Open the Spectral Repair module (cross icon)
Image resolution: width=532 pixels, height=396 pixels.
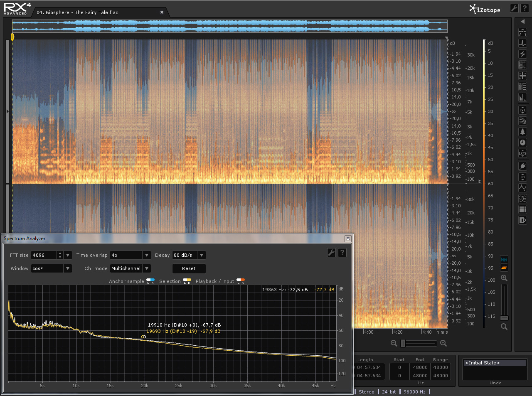[x=522, y=76]
